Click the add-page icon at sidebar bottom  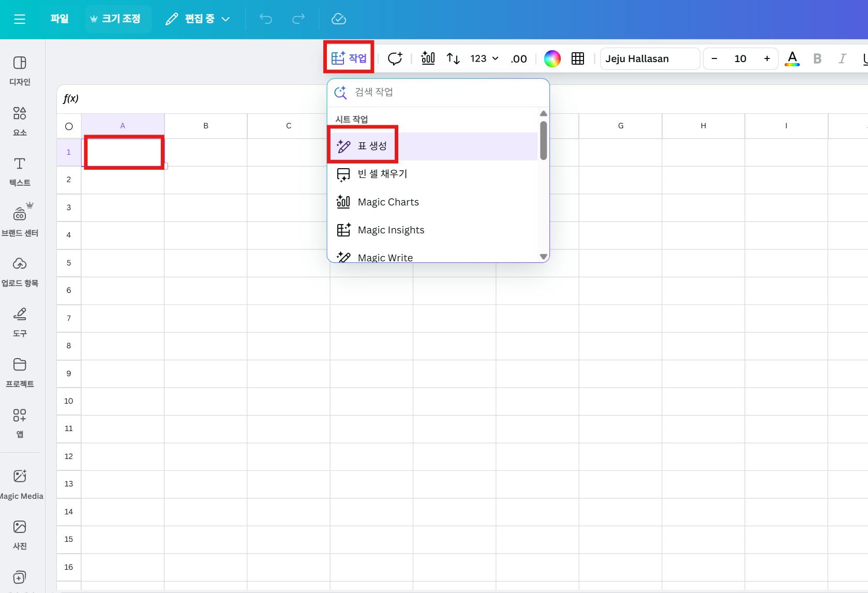click(x=20, y=577)
